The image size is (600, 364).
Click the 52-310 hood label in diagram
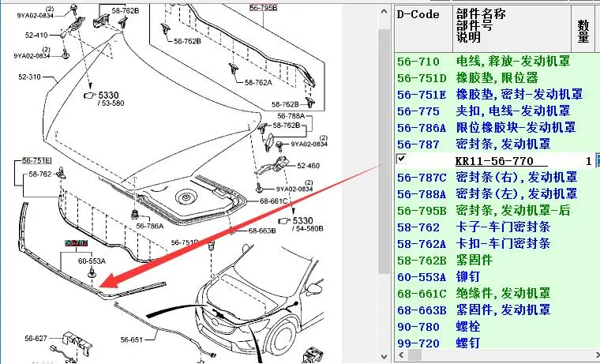(29, 77)
